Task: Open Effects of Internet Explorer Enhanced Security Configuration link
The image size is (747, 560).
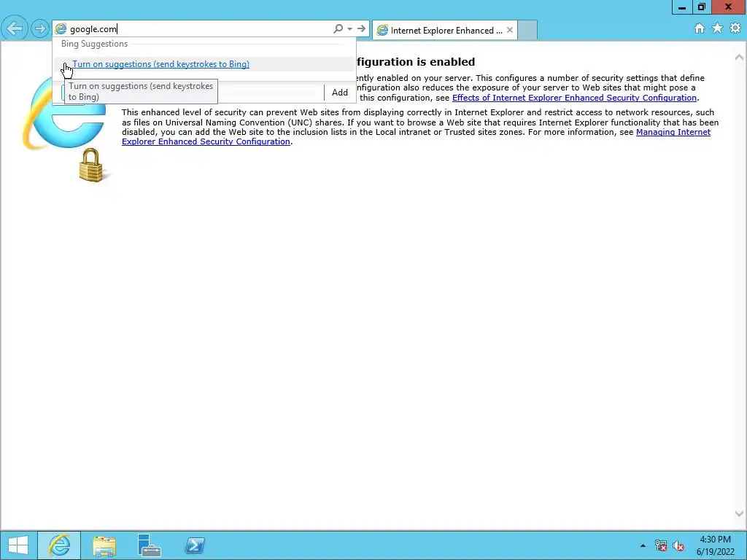Action: coord(574,98)
